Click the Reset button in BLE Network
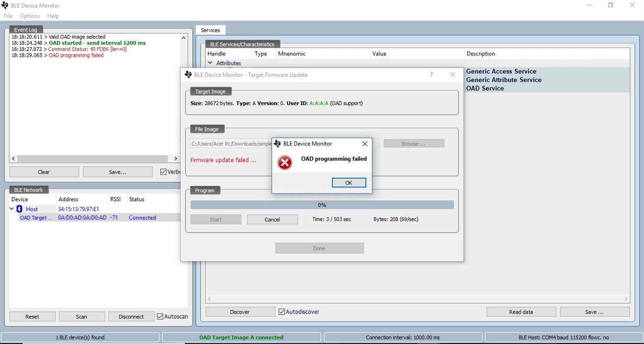Image resolution: width=644 pixels, height=344 pixels. (32, 317)
